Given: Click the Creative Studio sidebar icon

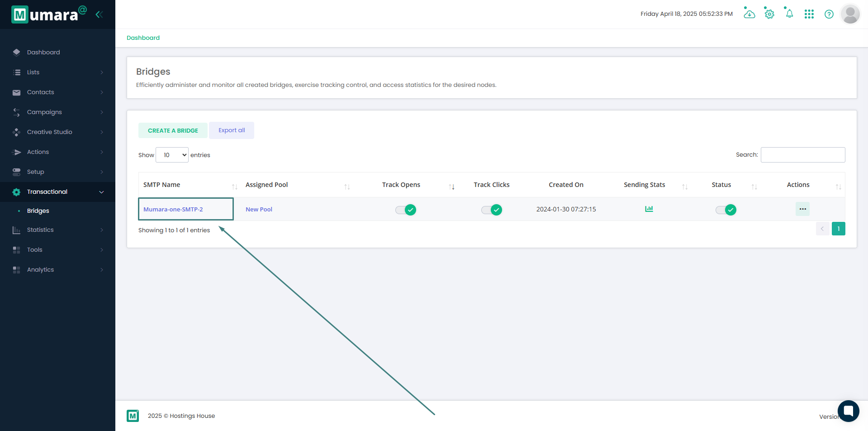Looking at the screenshot, I should pyautogui.click(x=17, y=132).
